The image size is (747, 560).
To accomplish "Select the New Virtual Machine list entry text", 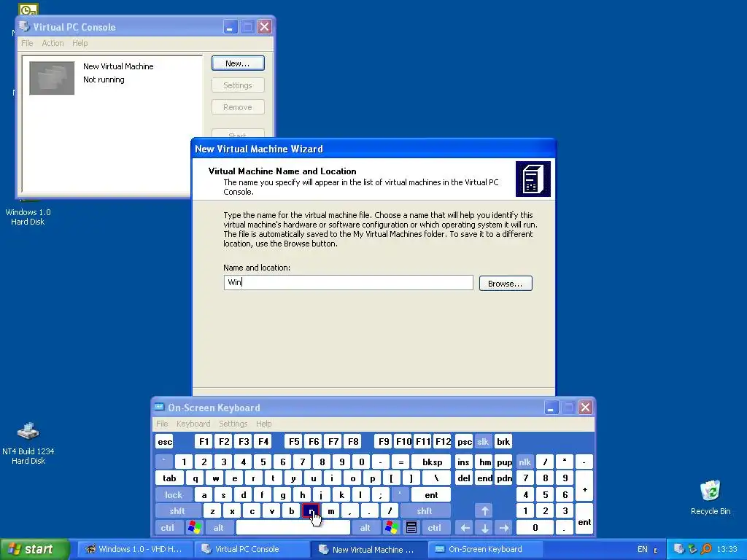I will 118,66.
